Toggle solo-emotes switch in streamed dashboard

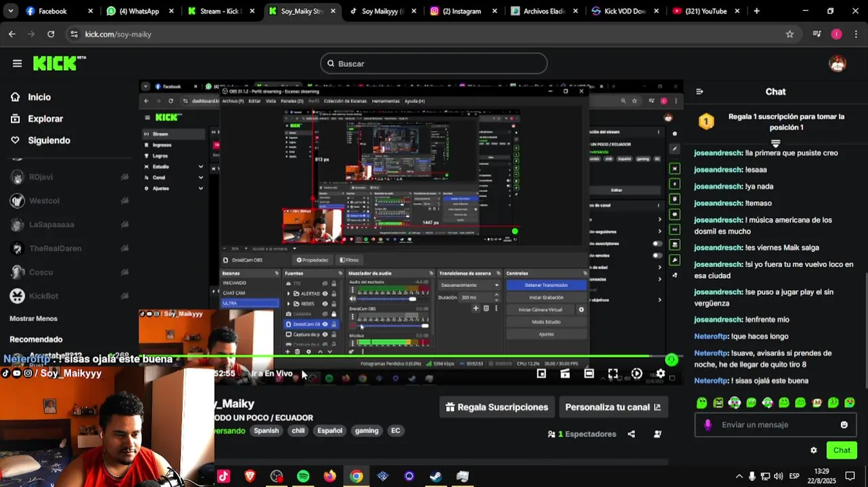point(657,256)
